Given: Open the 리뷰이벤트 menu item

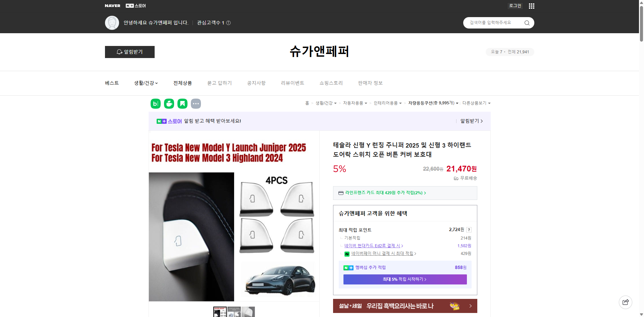Looking at the screenshot, I should pos(292,83).
